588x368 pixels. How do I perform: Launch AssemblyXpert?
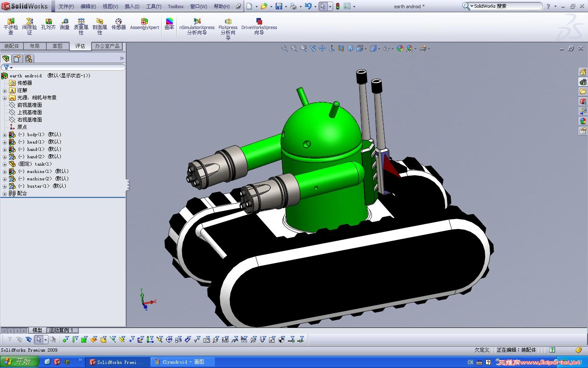pyautogui.click(x=145, y=24)
